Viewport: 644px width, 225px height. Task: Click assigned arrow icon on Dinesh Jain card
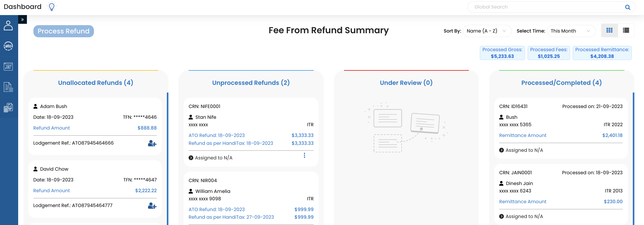[501, 216]
